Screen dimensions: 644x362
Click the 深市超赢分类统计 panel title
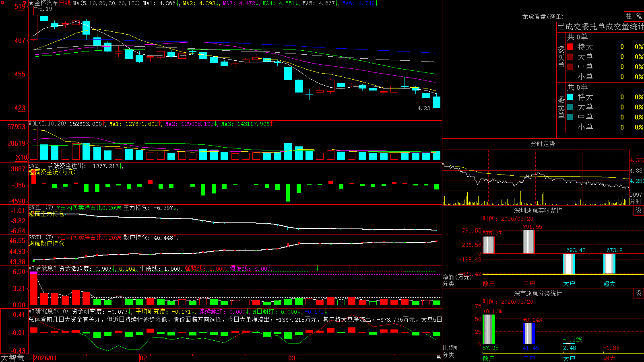538,293
